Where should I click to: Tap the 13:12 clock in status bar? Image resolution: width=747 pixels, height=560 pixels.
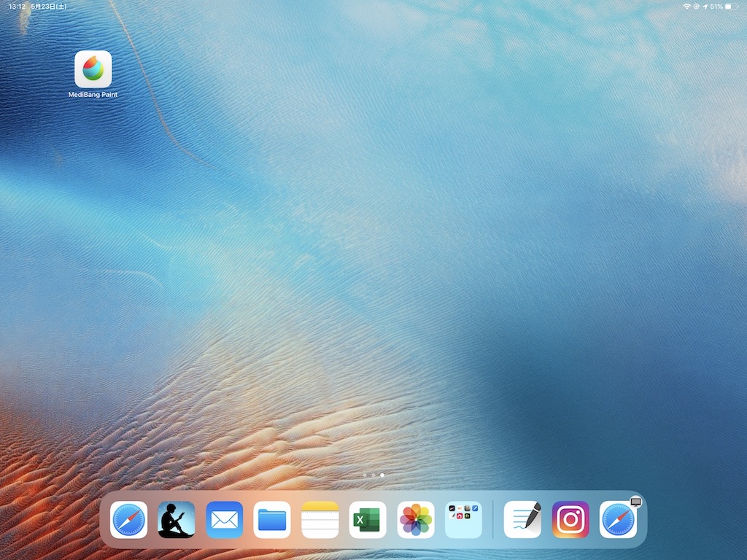tap(17, 6)
